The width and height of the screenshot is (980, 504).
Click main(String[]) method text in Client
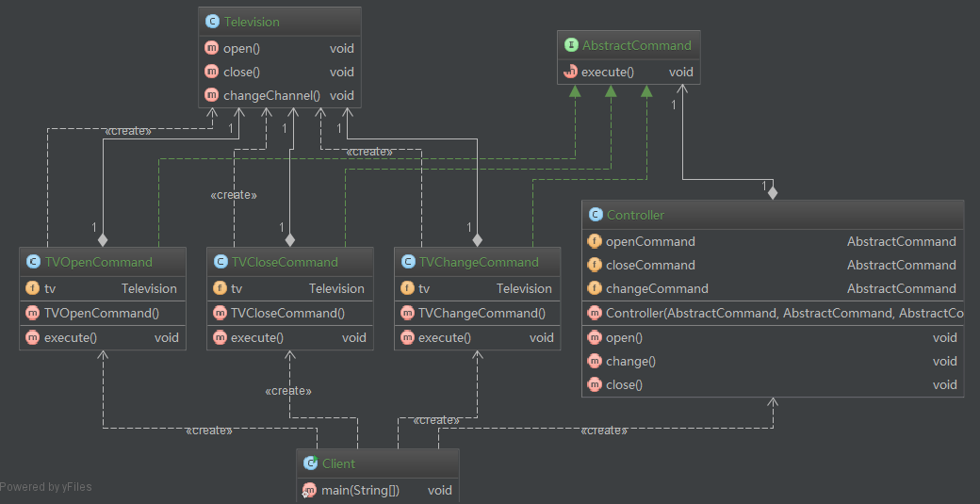pos(360,490)
